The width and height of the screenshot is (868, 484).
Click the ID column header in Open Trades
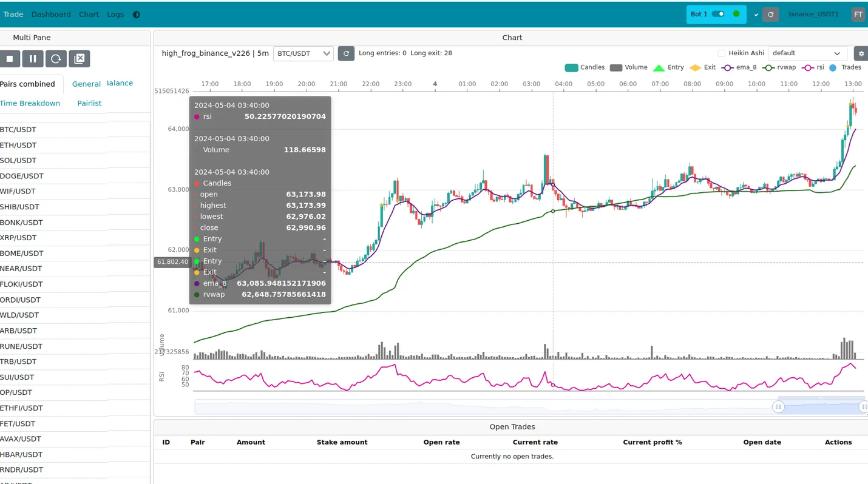[x=166, y=442]
